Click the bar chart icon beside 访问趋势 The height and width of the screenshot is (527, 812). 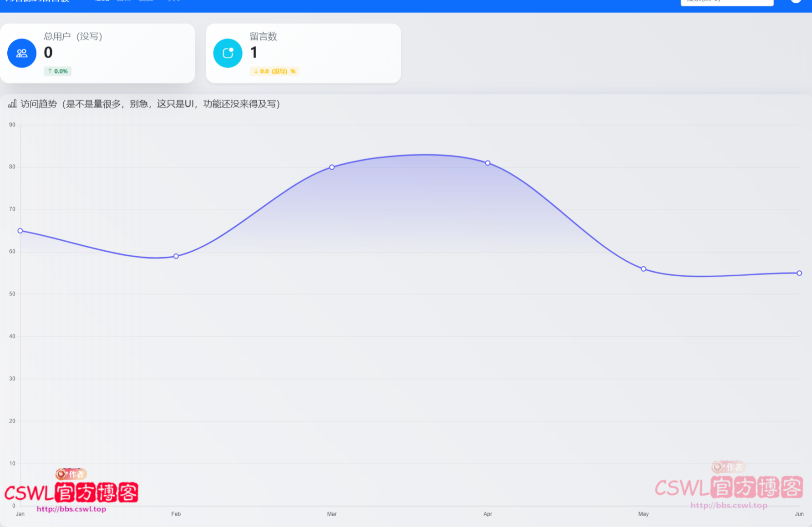pyautogui.click(x=12, y=104)
